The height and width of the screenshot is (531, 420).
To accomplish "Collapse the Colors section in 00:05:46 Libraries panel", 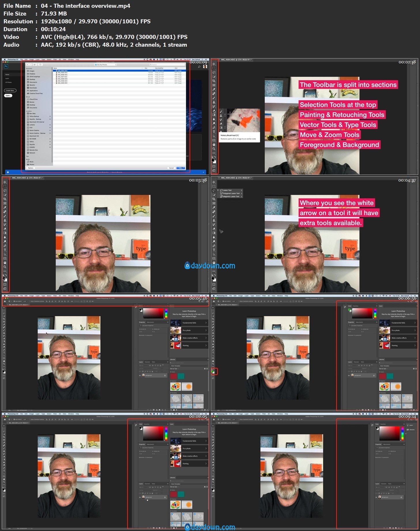I will (171, 372).
